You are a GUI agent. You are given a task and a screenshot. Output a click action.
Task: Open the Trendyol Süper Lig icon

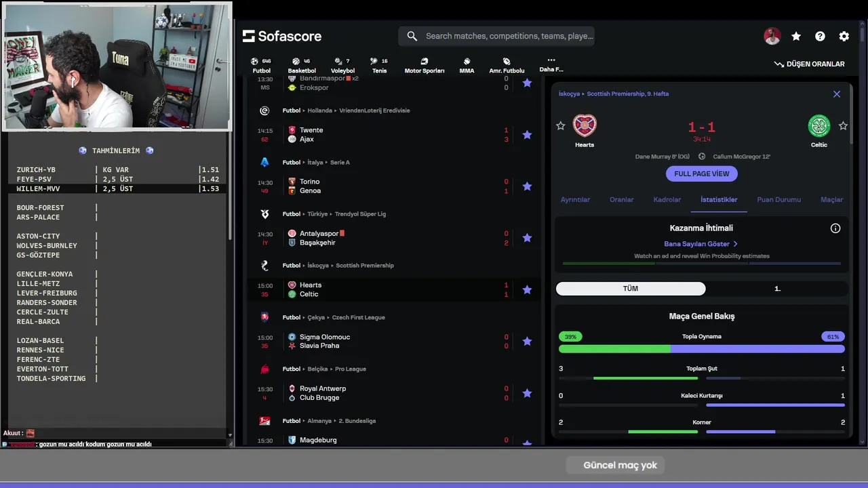click(x=264, y=213)
